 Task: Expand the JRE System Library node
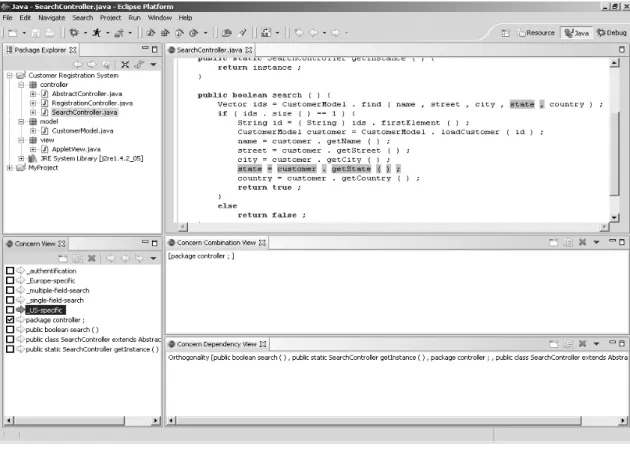[21, 159]
